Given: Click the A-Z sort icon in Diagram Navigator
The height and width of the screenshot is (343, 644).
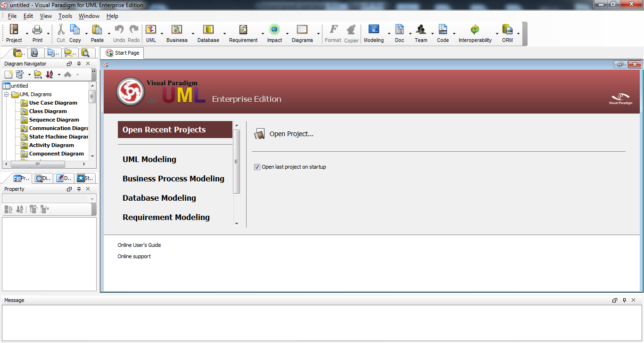Looking at the screenshot, I should click(50, 74).
